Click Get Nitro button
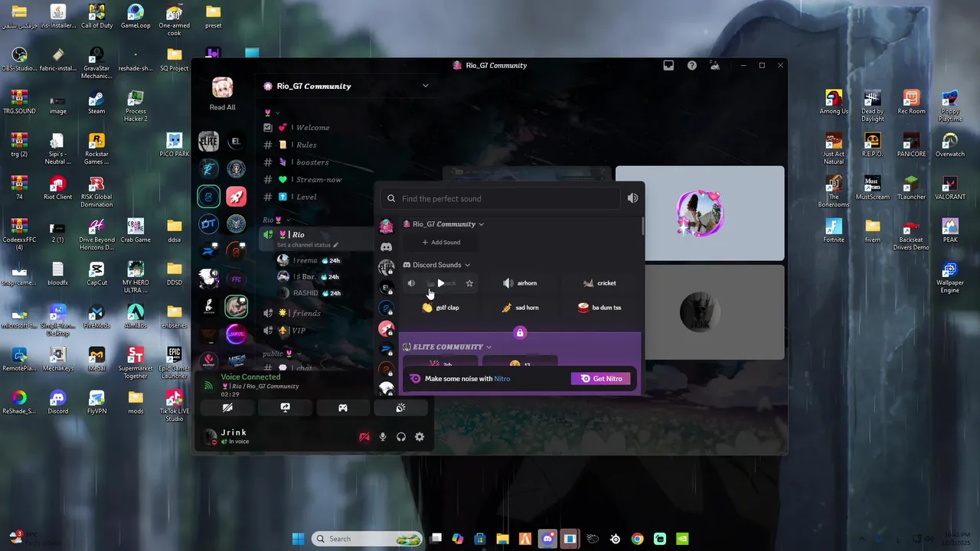 [x=601, y=379]
